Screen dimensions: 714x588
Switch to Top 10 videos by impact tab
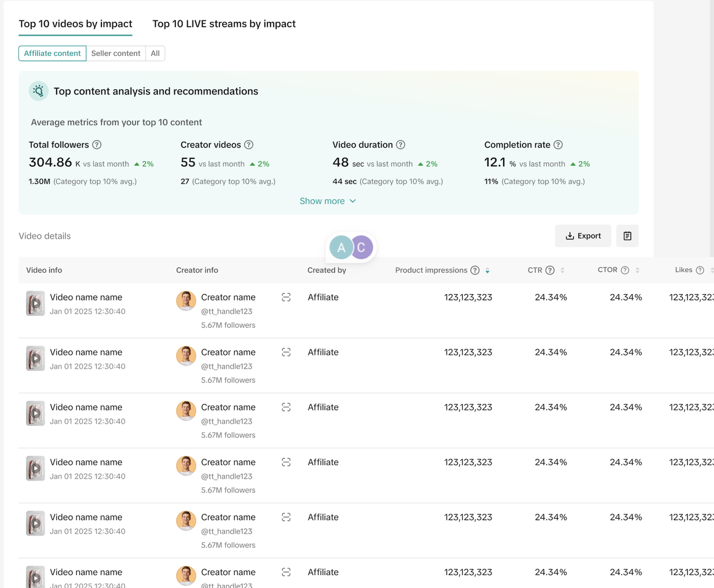(x=75, y=24)
